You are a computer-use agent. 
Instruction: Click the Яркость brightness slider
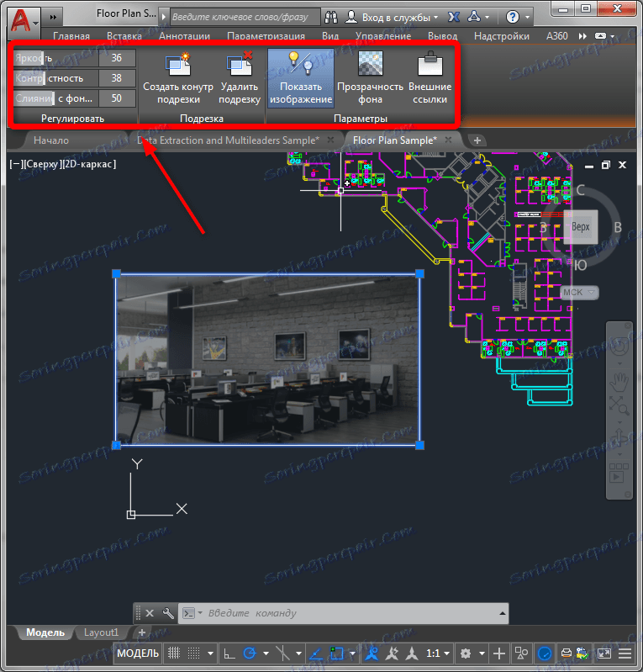tap(55, 58)
